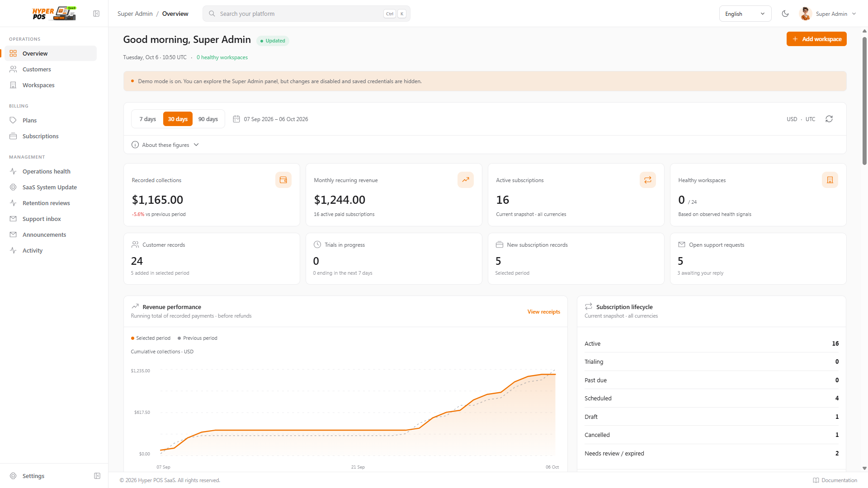
Task: Click the Hyper POS logo
Action: pos(54,14)
